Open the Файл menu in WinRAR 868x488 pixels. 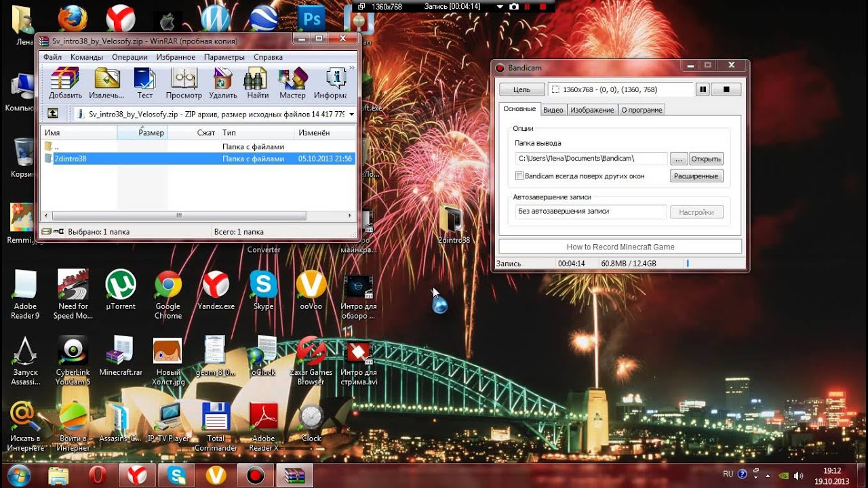pos(52,57)
